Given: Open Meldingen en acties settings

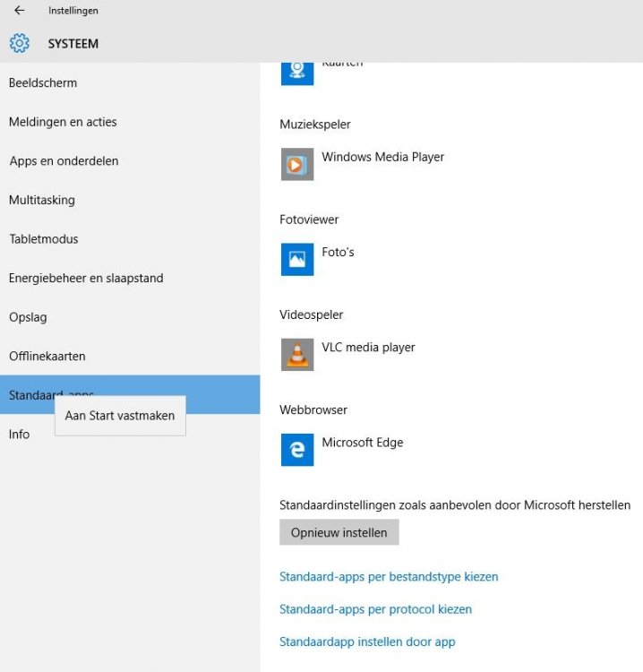Looking at the screenshot, I should pyautogui.click(x=63, y=122).
